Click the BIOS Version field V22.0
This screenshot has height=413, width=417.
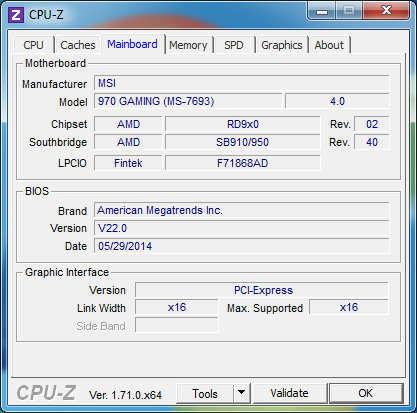click(x=242, y=228)
